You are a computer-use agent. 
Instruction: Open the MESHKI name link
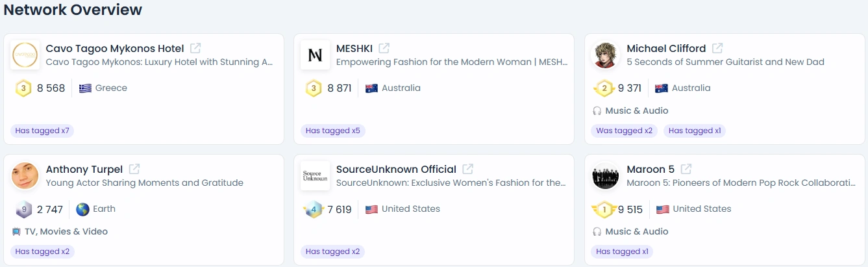[x=354, y=48]
